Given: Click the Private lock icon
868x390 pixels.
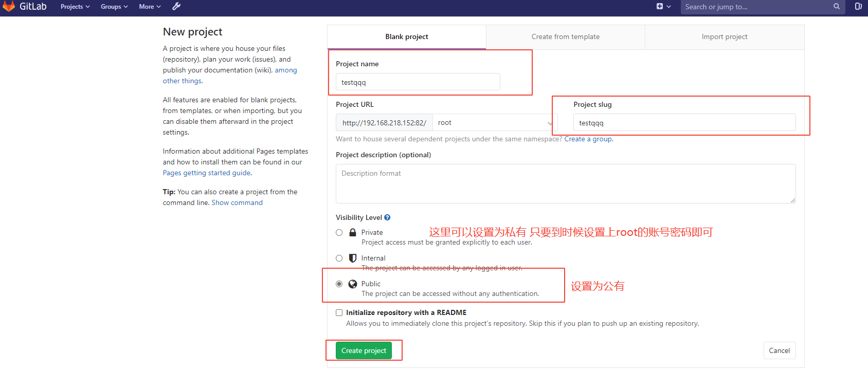Looking at the screenshot, I should pyautogui.click(x=353, y=232).
